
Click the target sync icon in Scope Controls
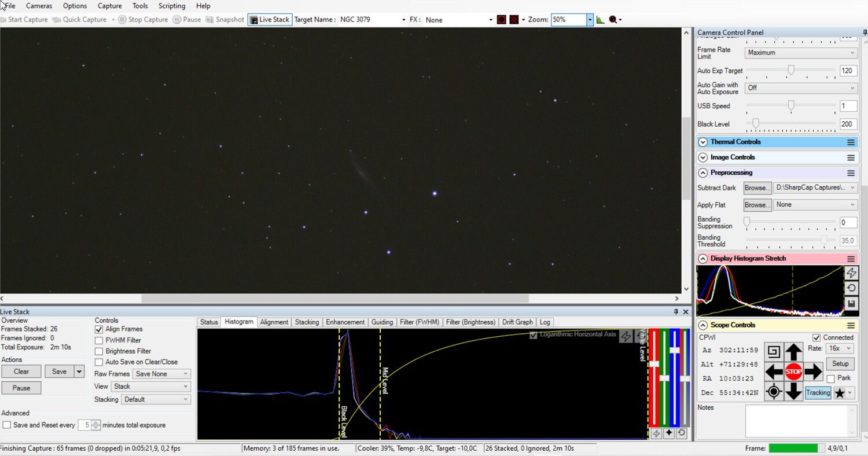coord(774,392)
